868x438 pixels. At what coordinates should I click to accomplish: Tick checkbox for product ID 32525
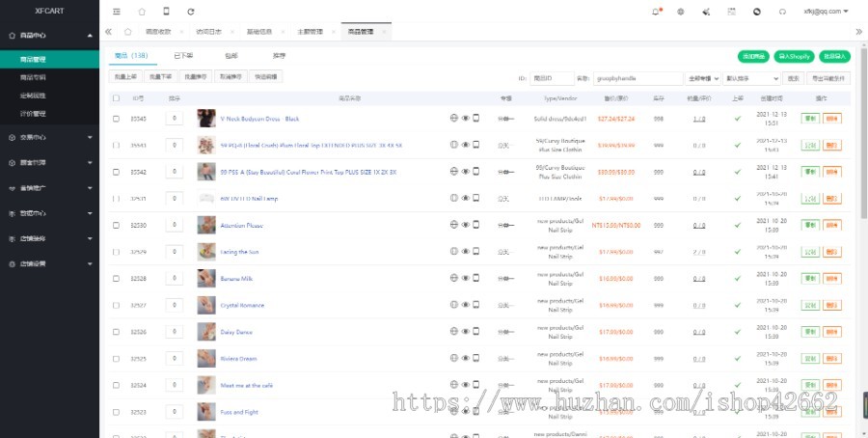(x=116, y=358)
